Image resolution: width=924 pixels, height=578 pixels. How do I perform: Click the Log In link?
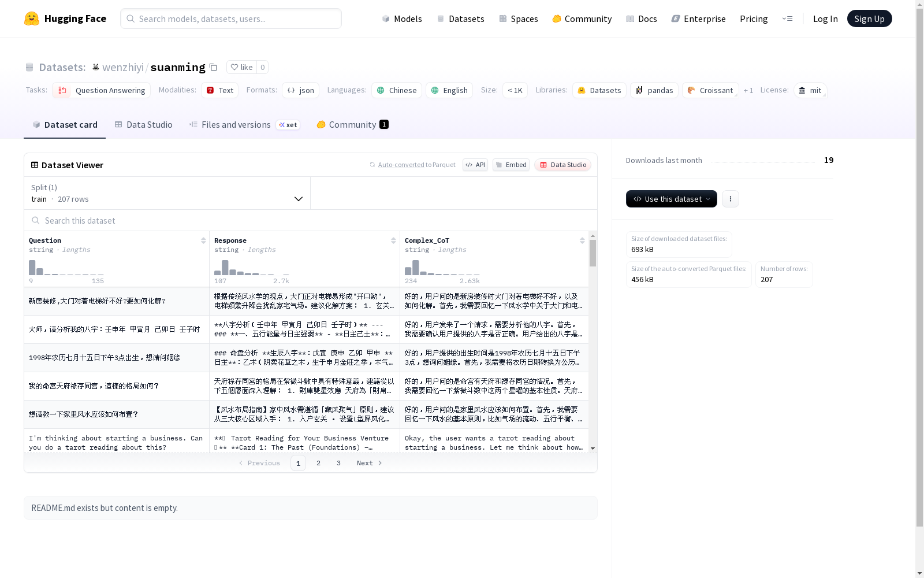point(825,18)
